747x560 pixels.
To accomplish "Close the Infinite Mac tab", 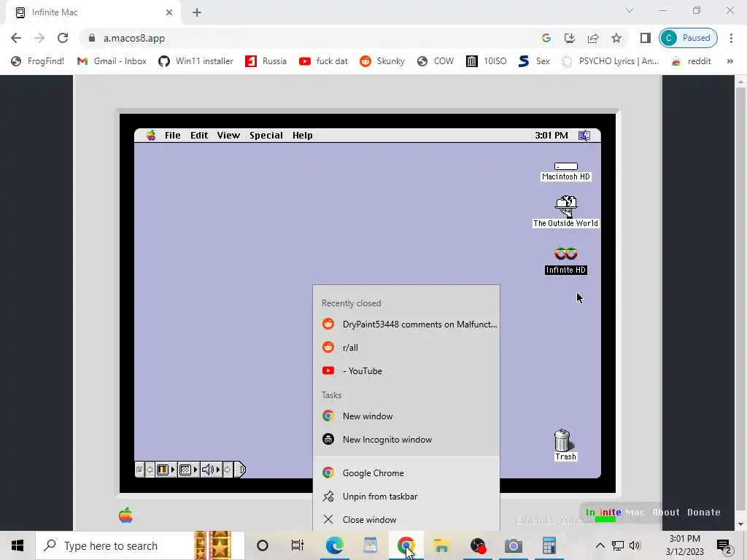I will pyautogui.click(x=169, y=12).
